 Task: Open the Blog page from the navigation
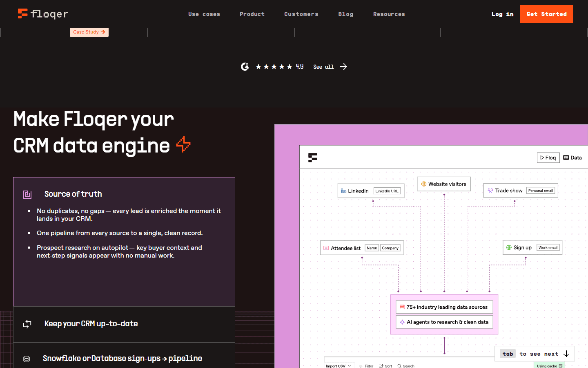[345, 13]
